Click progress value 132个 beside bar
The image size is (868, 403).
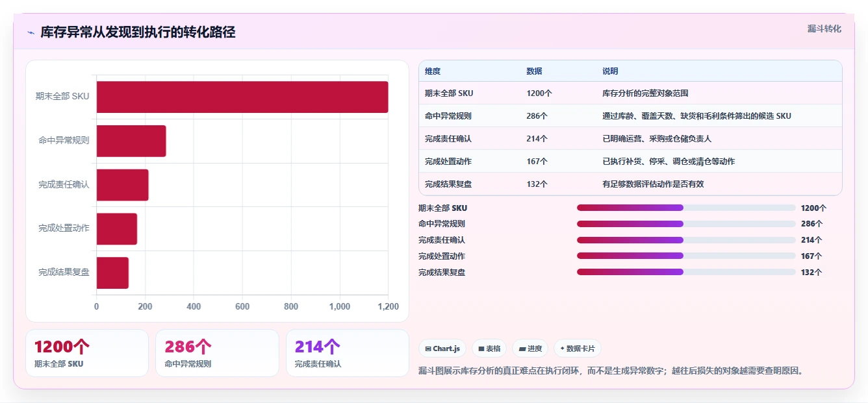coord(811,273)
